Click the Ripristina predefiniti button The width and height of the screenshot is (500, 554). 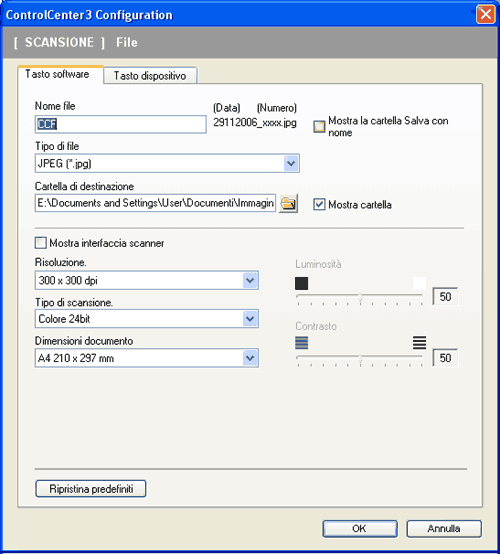tap(91, 489)
